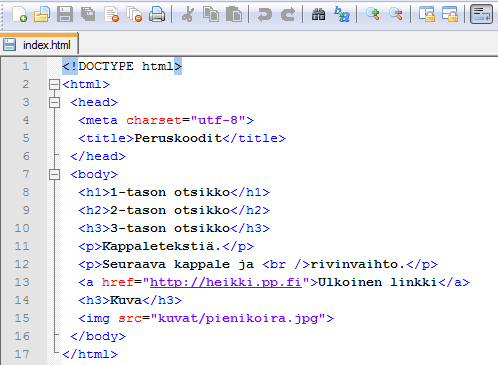Open Find with binoculars icon
The image size is (498, 365).
click(x=318, y=15)
